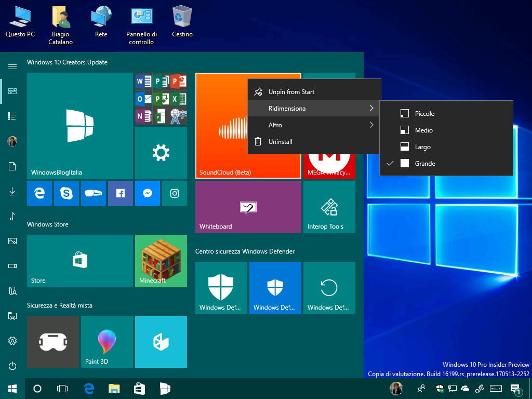This screenshot has width=532, height=399.
Task: Open the Questo PC desktop icon
Action: pyautogui.click(x=20, y=22)
